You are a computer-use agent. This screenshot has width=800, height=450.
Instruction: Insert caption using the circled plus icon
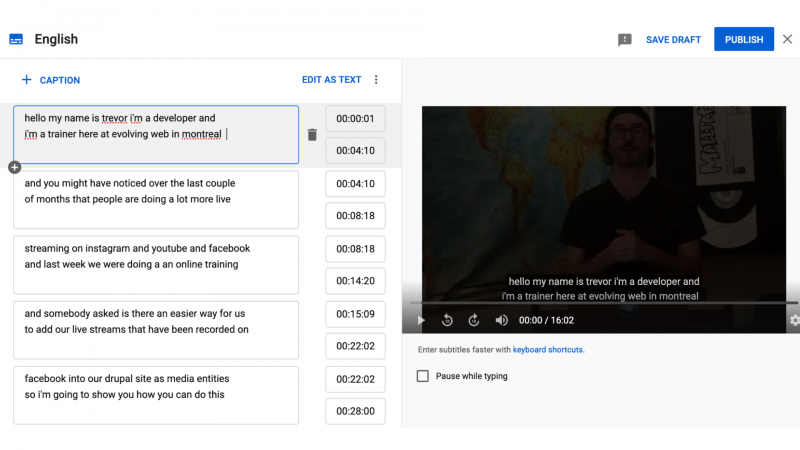click(x=15, y=167)
